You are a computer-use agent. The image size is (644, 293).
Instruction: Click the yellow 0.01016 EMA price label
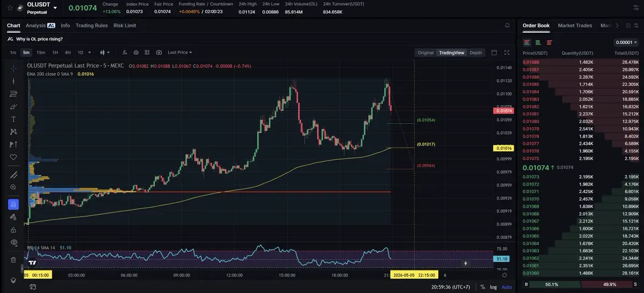point(503,148)
